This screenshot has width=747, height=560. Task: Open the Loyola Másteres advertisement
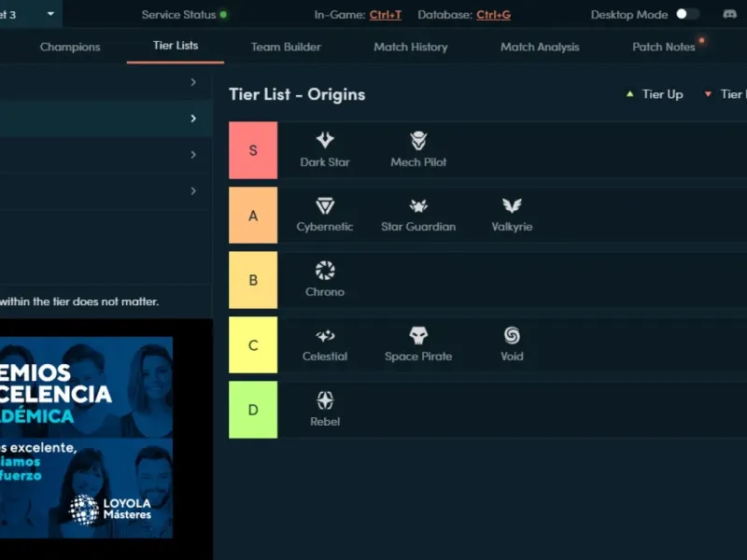(x=86, y=437)
